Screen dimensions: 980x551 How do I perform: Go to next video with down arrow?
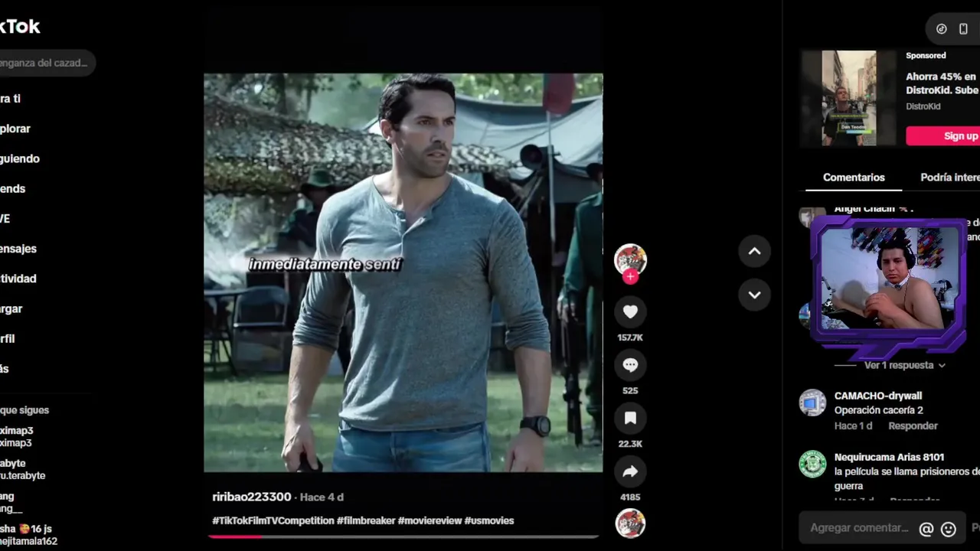click(754, 295)
